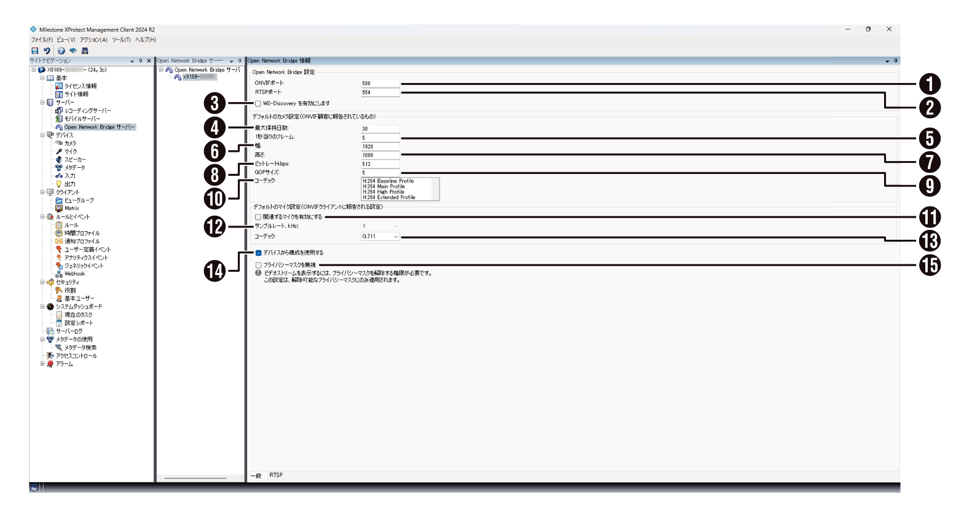
Task: Click the 入力 input icon
Action: pos(59,176)
